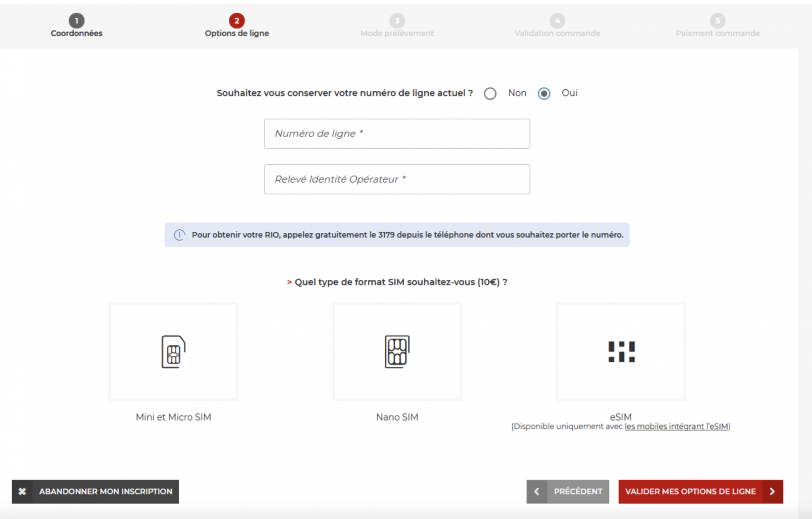The height and width of the screenshot is (519, 812).
Task: Click Abandonner mon inscription button
Action: (x=106, y=492)
